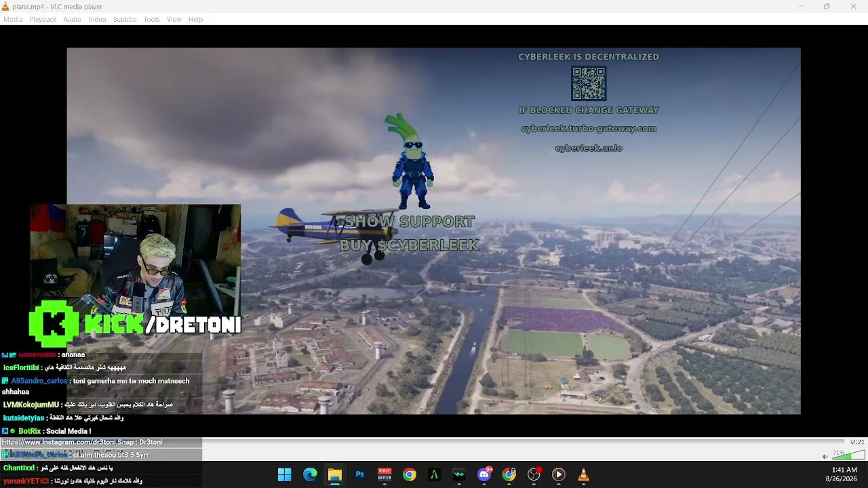Screen dimensions: 868x488
Task: Open the Media menu
Action: click(13, 19)
